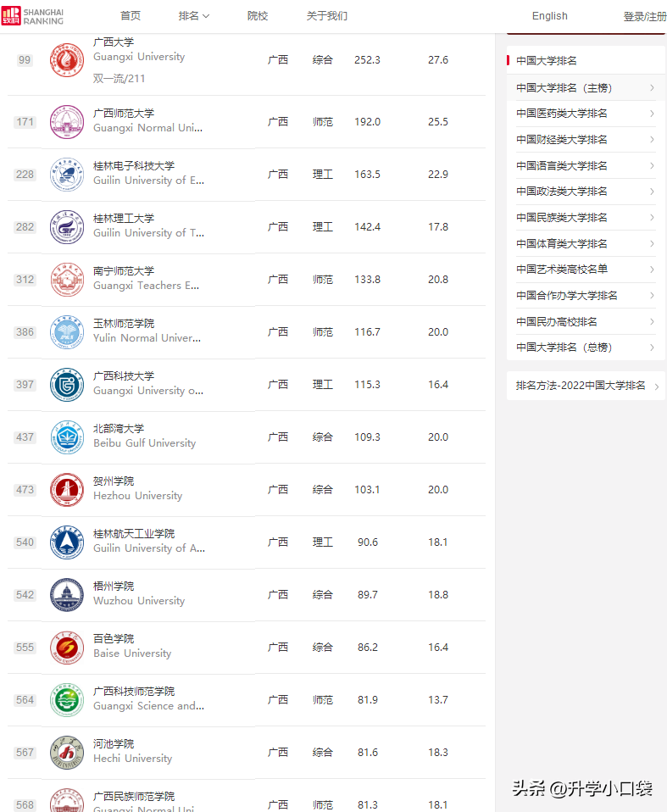Click 双一流/211 tag
Viewport: 667px width, 812px height.
(120, 79)
